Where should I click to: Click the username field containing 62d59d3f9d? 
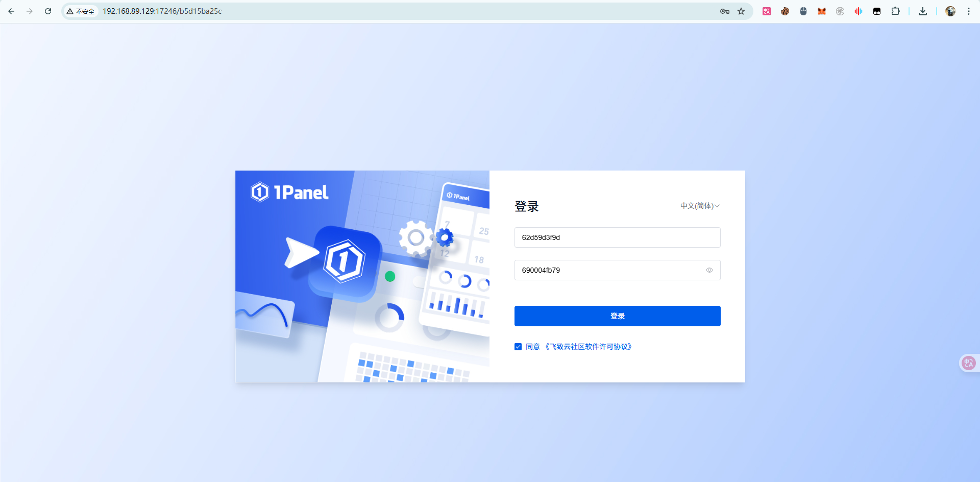tap(618, 237)
